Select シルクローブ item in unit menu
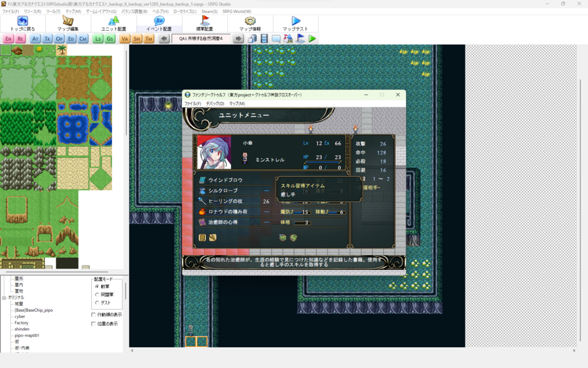The image size is (588, 368). pos(234,190)
